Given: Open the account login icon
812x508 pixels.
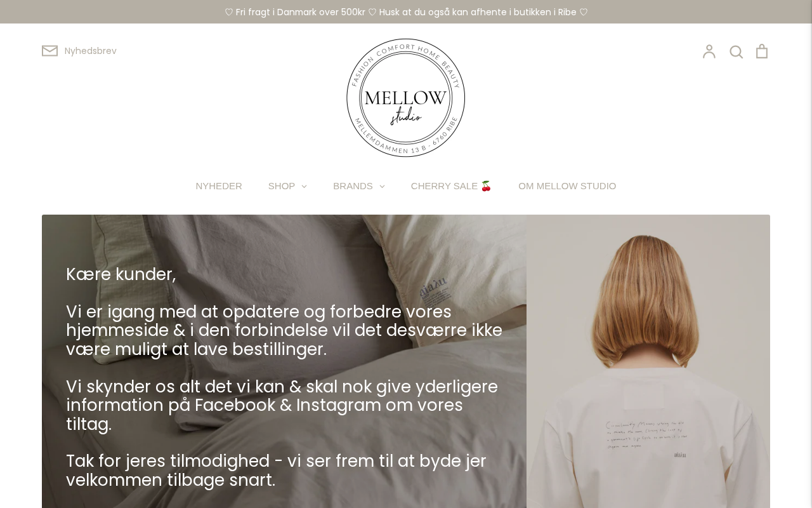Looking at the screenshot, I should click(709, 51).
